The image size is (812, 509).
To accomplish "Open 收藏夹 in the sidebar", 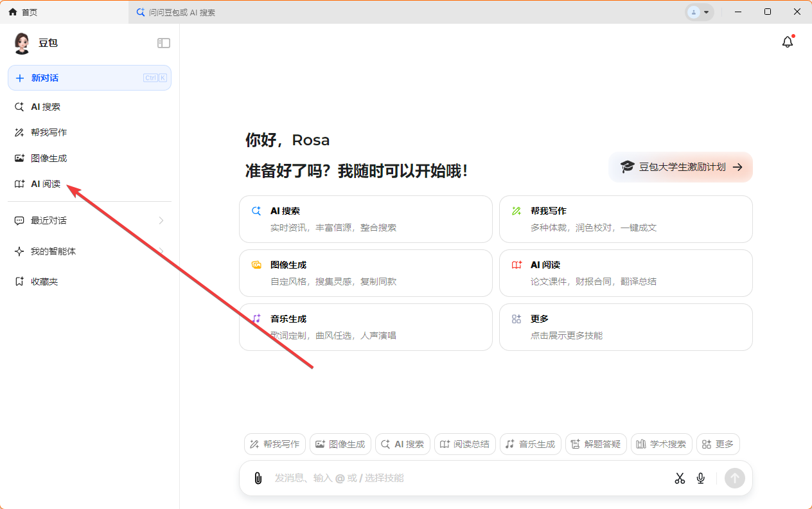I will [x=89, y=281].
